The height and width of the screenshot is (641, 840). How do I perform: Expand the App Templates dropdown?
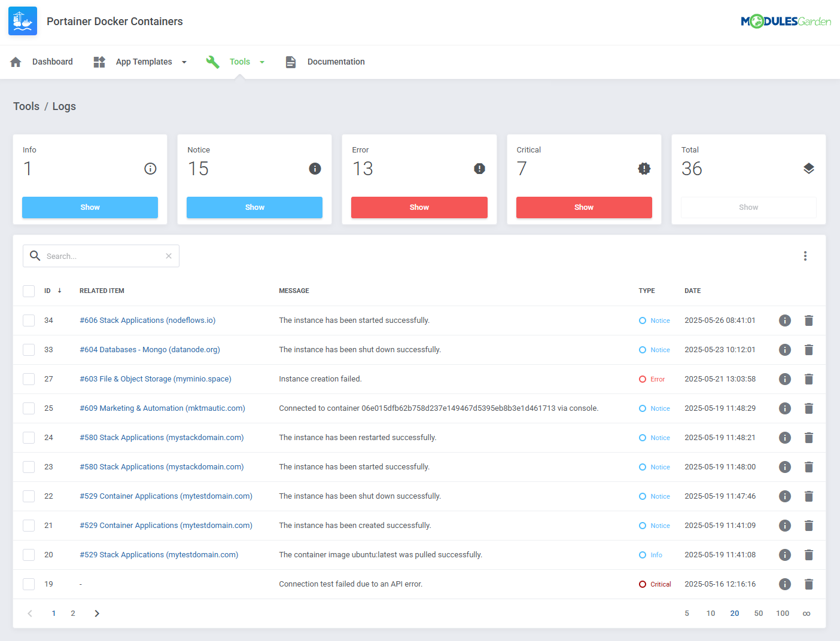184,62
